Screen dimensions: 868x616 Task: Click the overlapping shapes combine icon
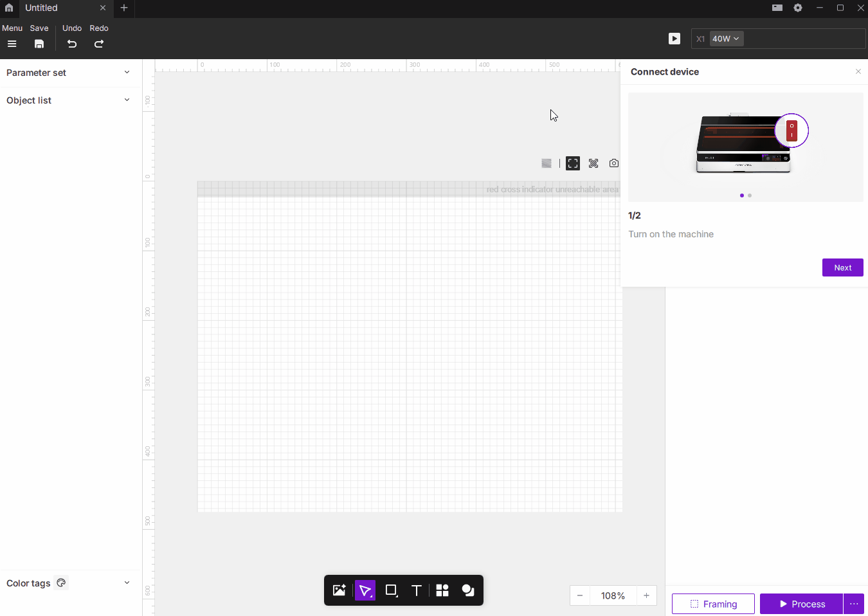[468, 590]
